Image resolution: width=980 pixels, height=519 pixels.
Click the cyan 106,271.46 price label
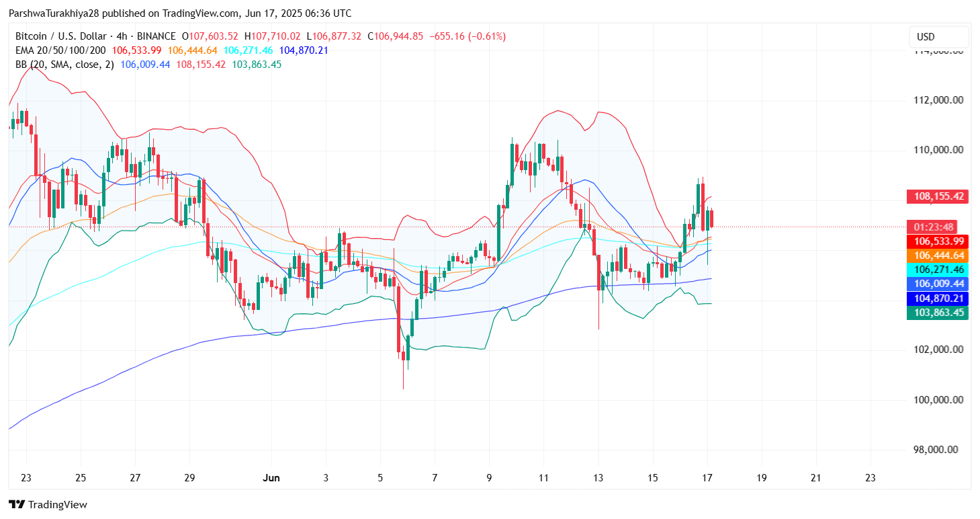click(938, 270)
